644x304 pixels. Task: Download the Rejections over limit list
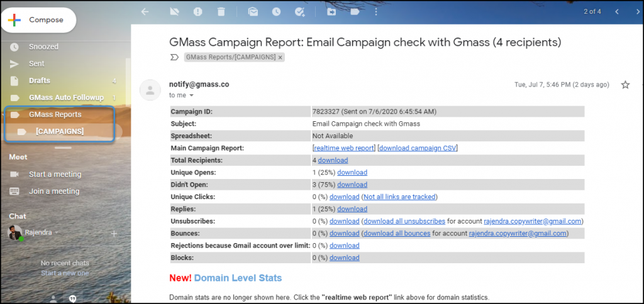[x=345, y=246]
